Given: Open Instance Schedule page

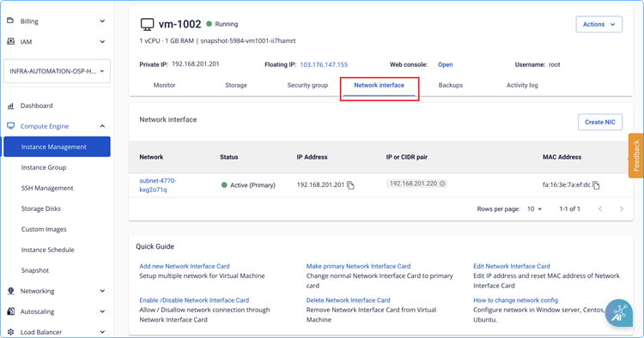Looking at the screenshot, I should (x=47, y=250).
